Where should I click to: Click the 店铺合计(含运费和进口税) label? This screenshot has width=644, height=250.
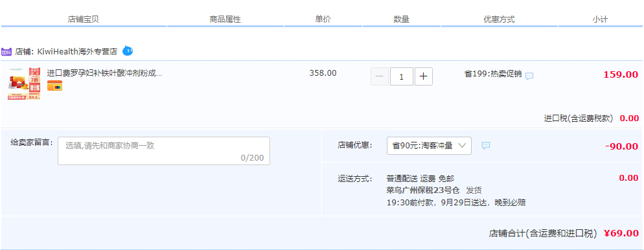pos(542,234)
